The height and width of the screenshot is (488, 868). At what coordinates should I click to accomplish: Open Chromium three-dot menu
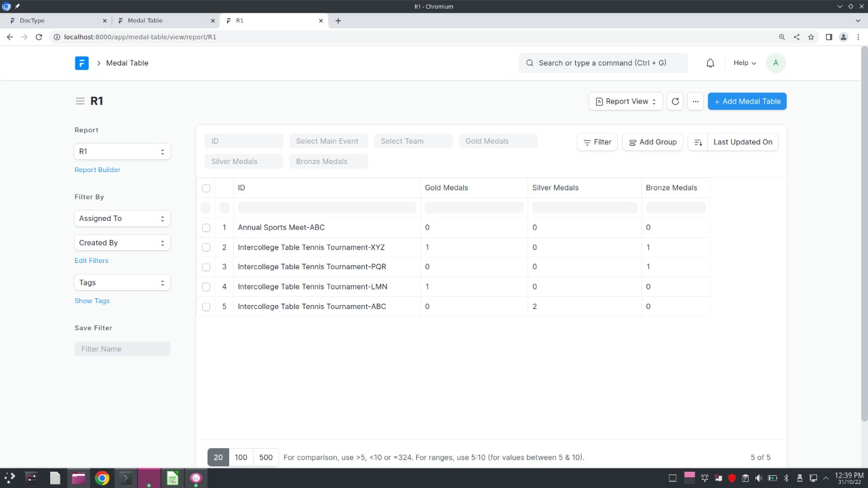tap(858, 37)
